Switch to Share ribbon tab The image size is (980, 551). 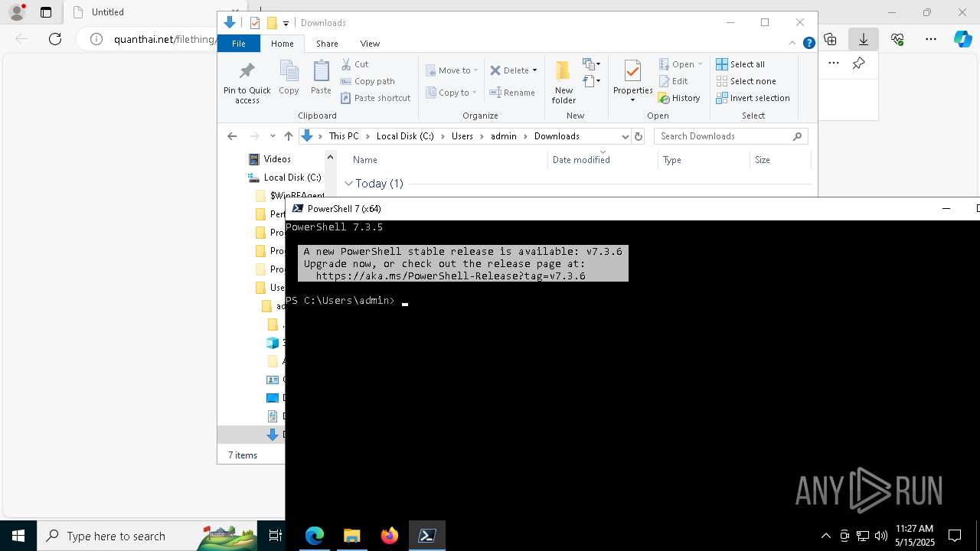coord(327,44)
